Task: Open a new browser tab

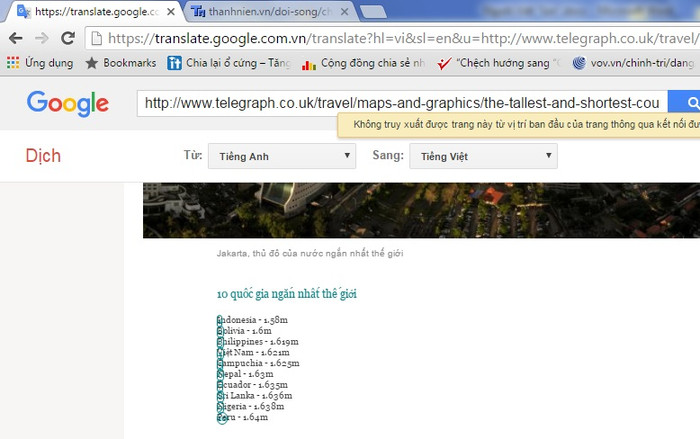Action: 373,12
